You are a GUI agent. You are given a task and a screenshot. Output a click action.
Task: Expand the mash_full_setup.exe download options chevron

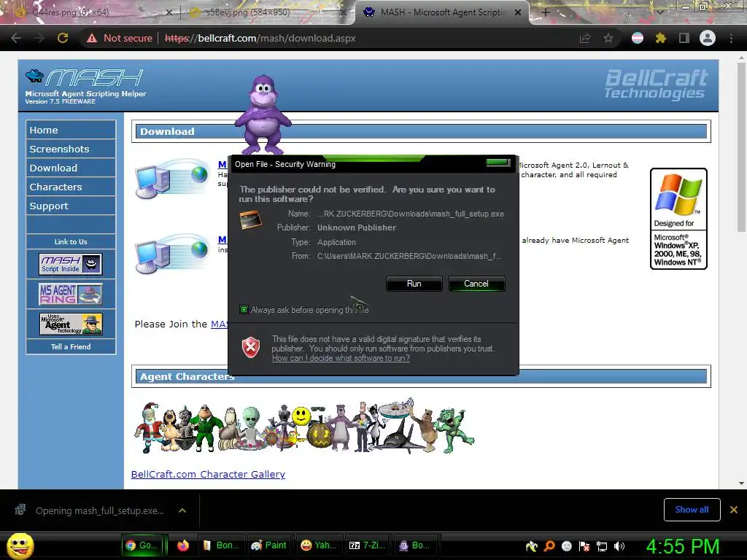pos(182,510)
